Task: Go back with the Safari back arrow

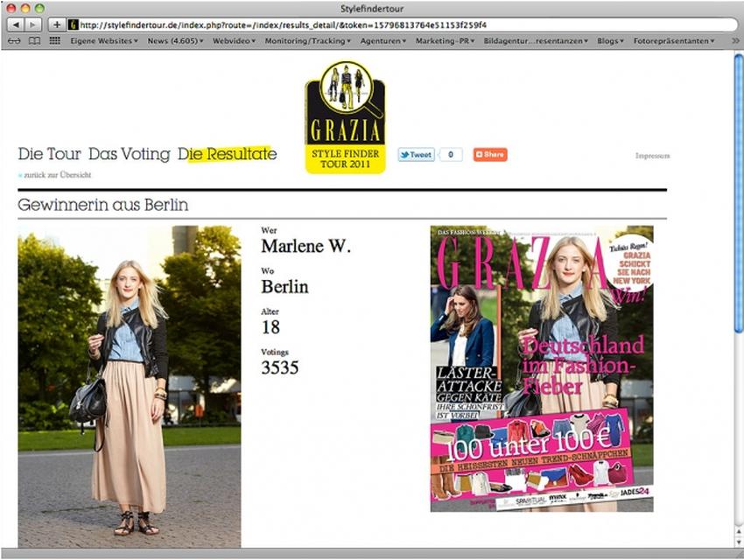Action: click(x=16, y=24)
